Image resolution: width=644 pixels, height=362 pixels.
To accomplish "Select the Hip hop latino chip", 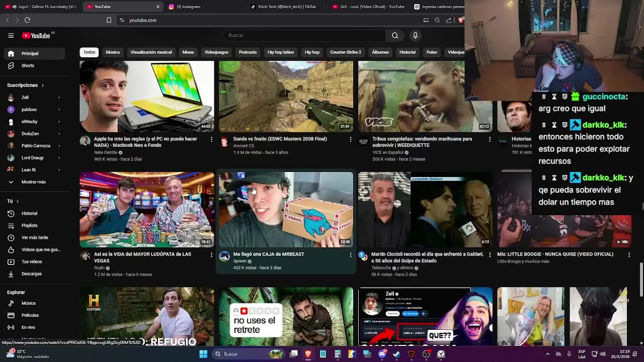I will click(281, 52).
